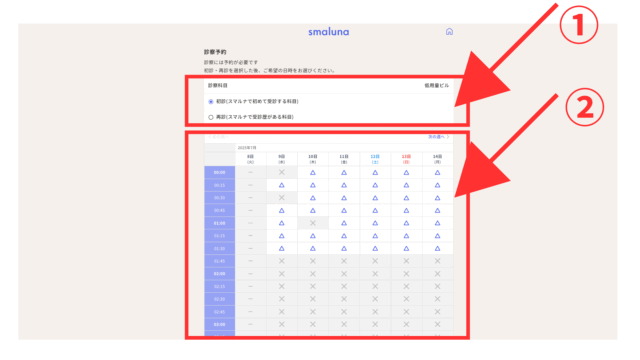
Task: Book the 10日(木) slot at 01:30
Action: [x=313, y=249]
